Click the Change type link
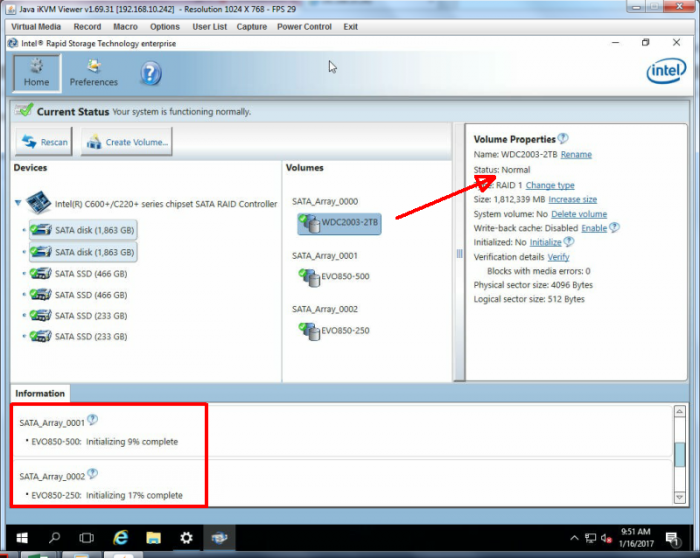Screen dimensions: 700x558 click(550, 185)
